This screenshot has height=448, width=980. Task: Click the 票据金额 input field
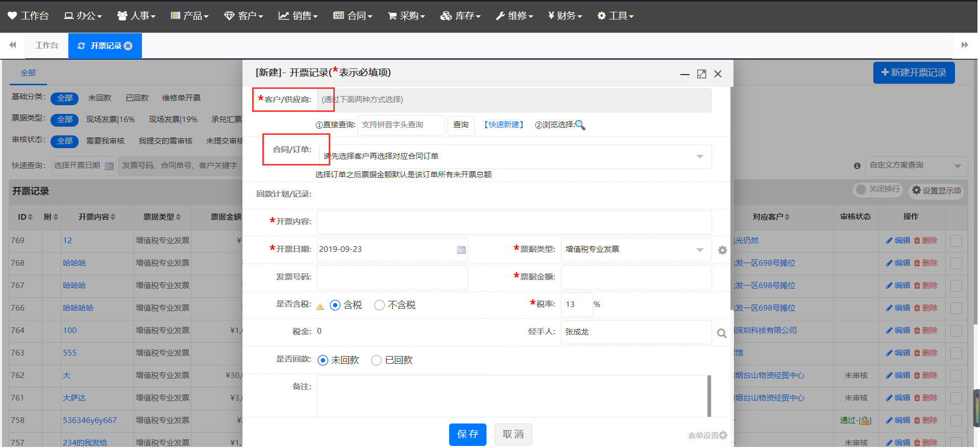tap(636, 277)
